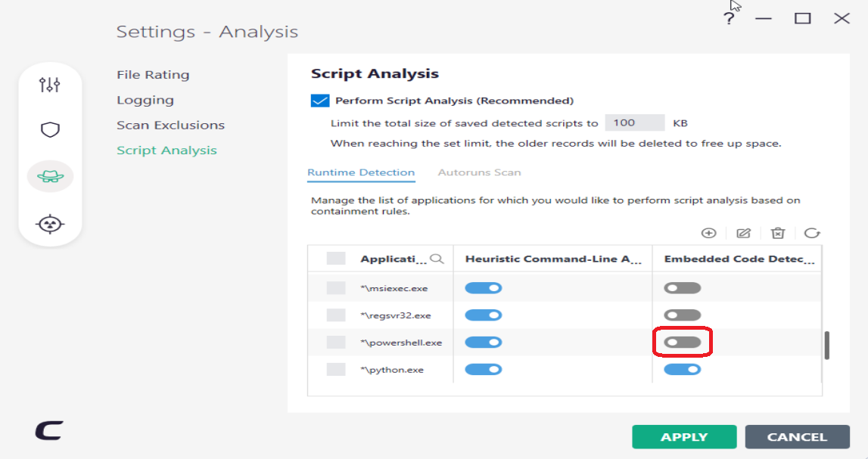Click the delete trash icon above table
The width and height of the screenshot is (868, 459).
click(777, 234)
